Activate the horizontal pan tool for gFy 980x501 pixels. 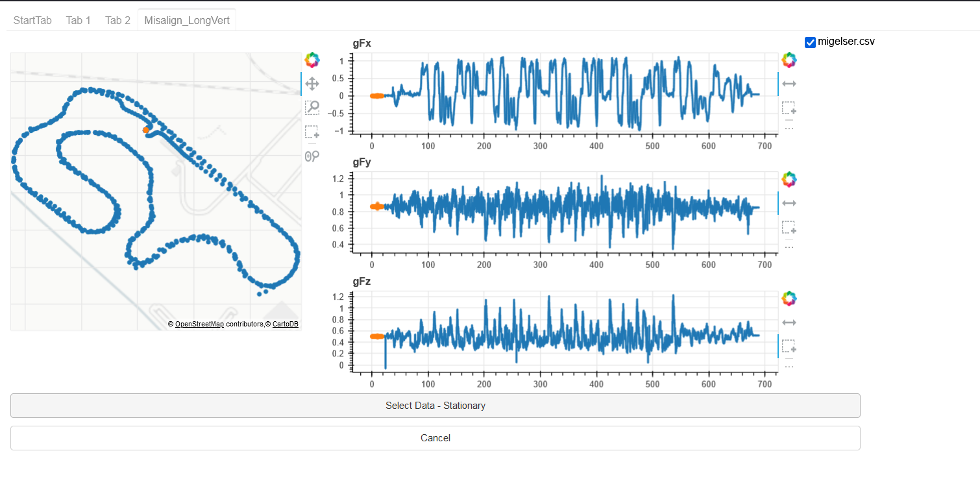789,203
